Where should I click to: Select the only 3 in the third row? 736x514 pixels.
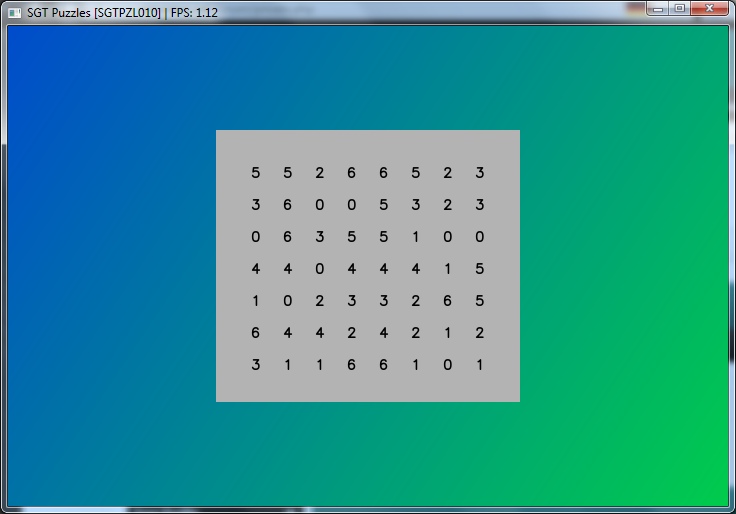(x=320, y=237)
